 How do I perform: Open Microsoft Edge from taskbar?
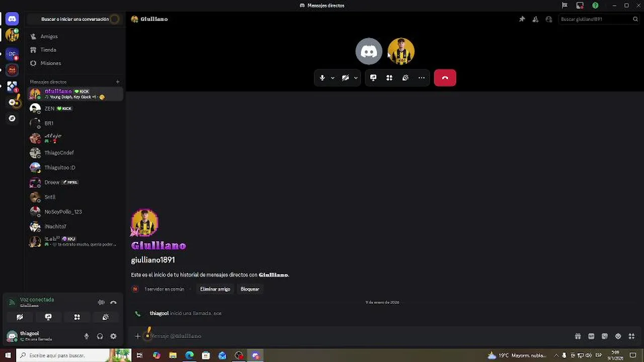point(189,355)
